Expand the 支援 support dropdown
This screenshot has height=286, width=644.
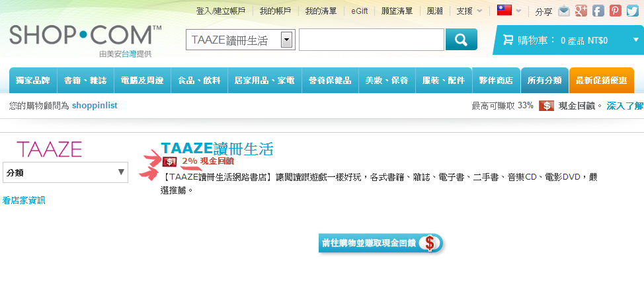469,11
